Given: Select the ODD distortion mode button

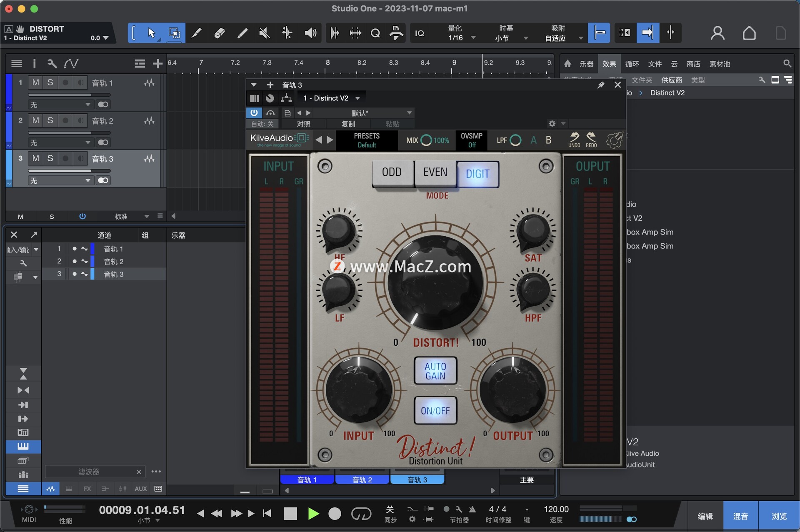Looking at the screenshot, I should click(392, 172).
